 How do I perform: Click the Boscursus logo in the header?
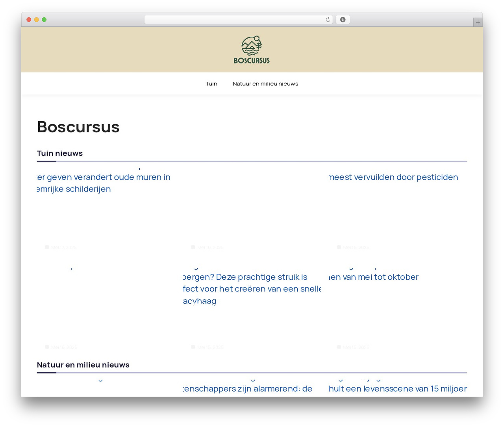(252, 50)
